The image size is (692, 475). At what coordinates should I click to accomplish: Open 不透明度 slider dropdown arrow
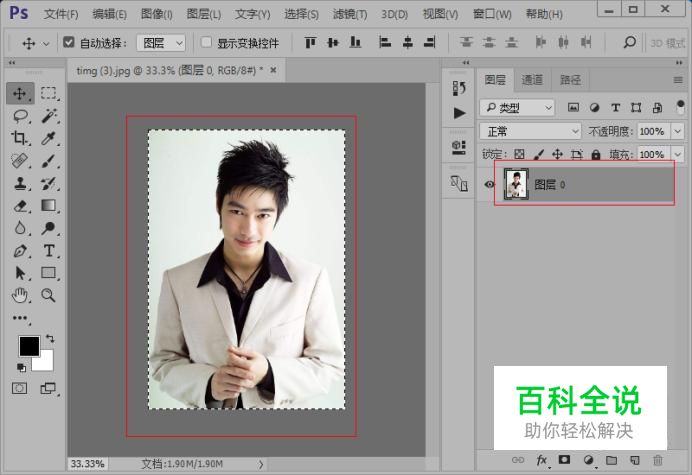(677, 131)
